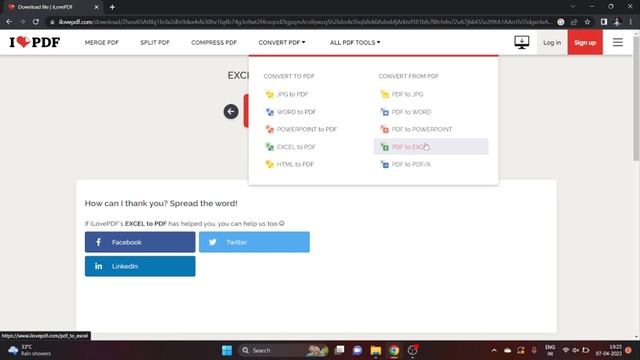Open the hamburger menu icon
Viewport: 640px width, 360px height.
[618, 42]
